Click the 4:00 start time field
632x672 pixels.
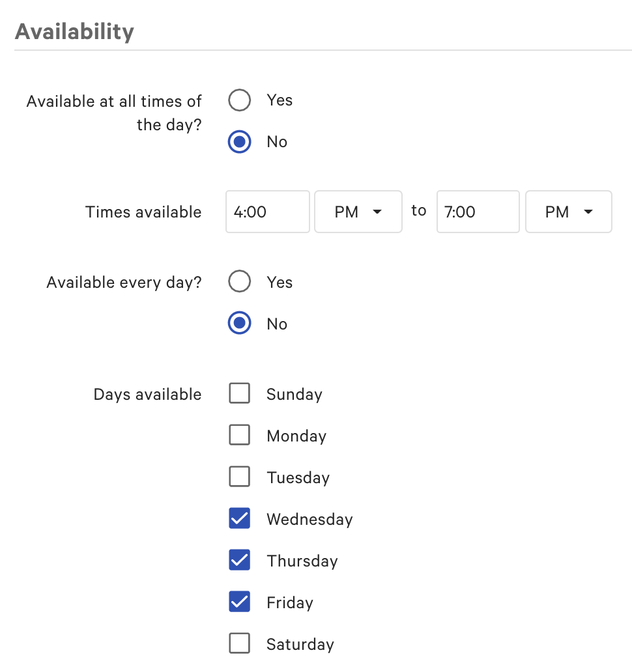[267, 212]
